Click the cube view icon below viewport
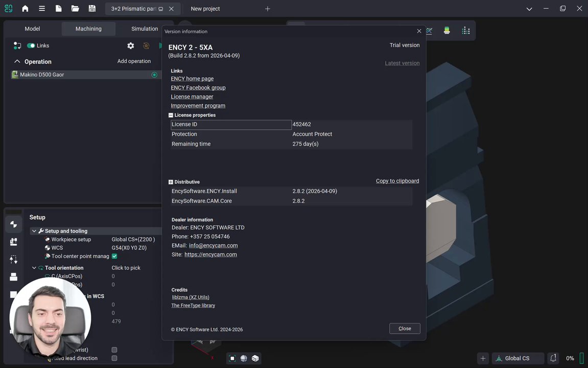This screenshot has height=368, width=588. 255,358
